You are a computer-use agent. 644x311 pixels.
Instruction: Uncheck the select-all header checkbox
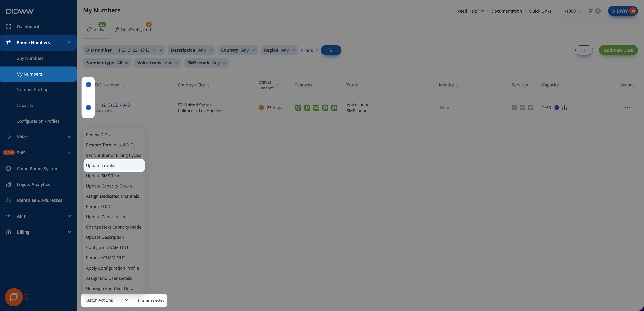[x=88, y=85]
